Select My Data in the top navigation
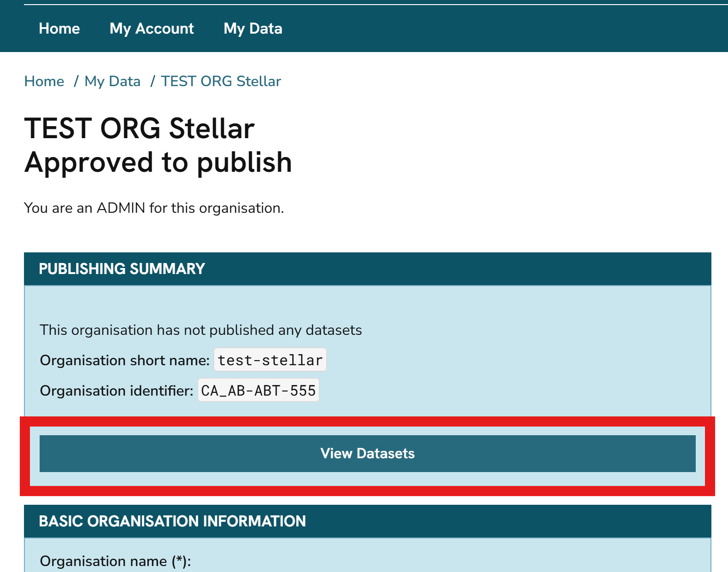The image size is (728, 572). [253, 29]
